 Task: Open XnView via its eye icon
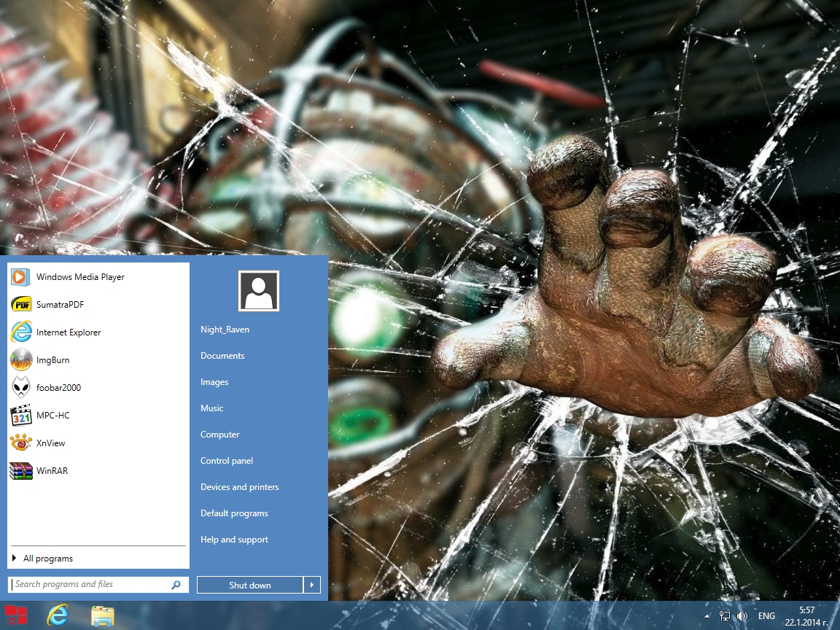pos(21,443)
